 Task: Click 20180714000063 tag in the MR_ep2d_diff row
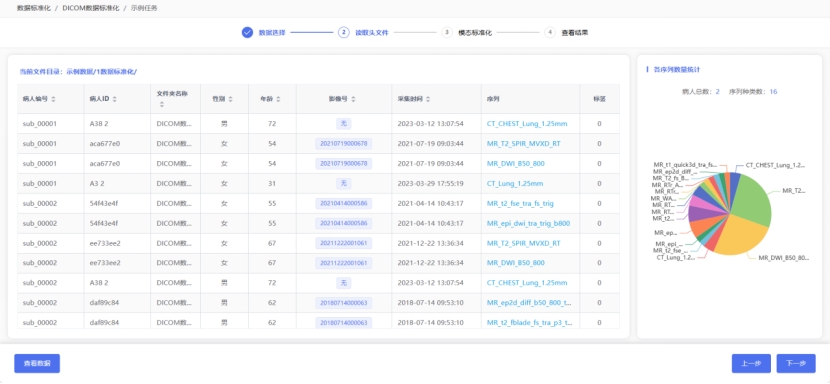point(344,303)
